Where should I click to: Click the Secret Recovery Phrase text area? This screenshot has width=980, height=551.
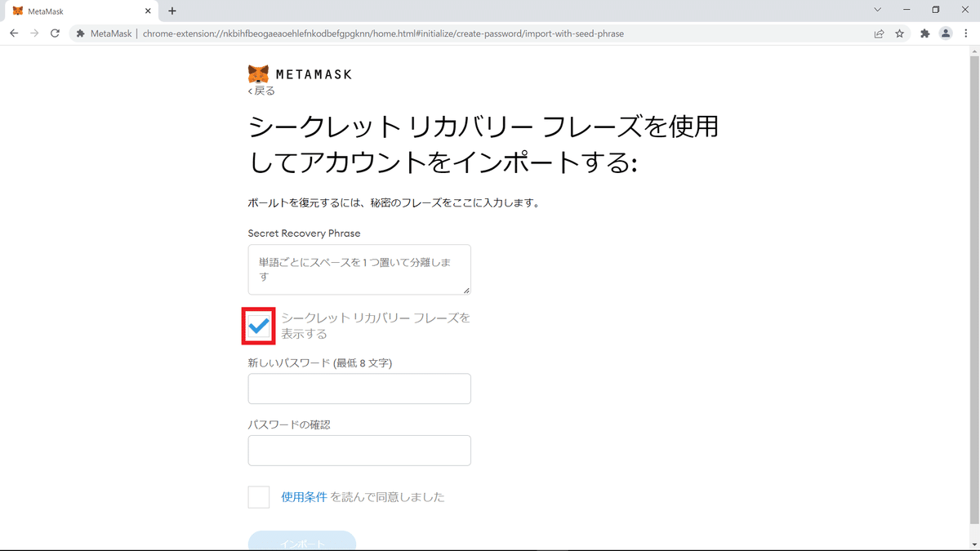point(359,269)
